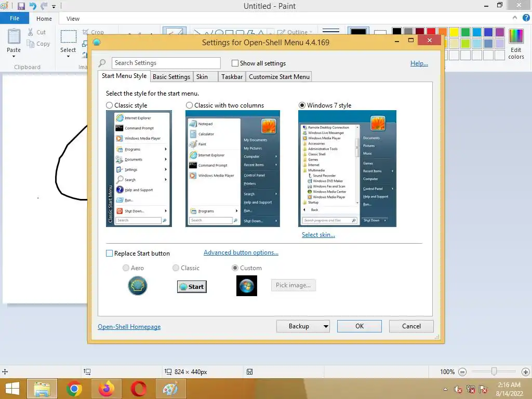The width and height of the screenshot is (532, 399).
Task: Click the muted volume tray icon
Action: [x=458, y=389]
